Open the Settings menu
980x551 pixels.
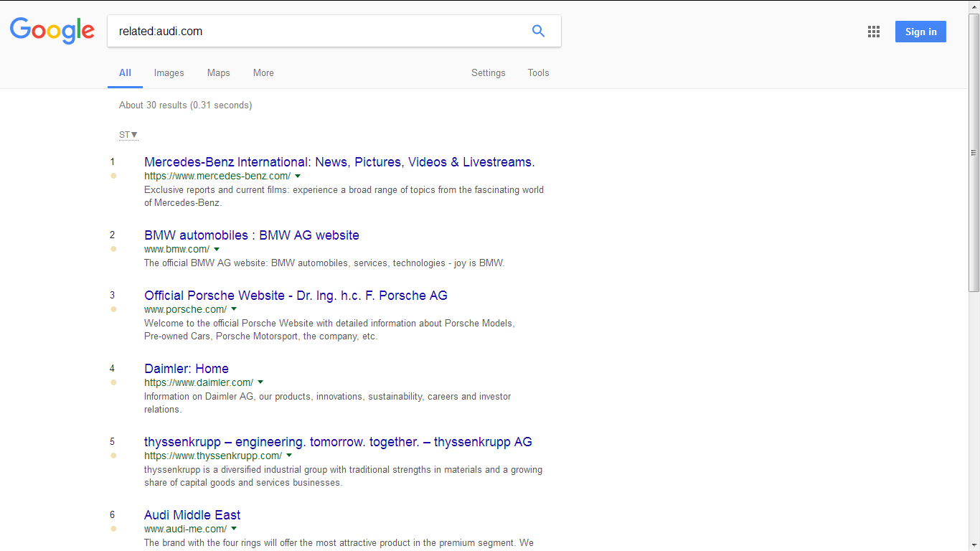click(x=488, y=72)
